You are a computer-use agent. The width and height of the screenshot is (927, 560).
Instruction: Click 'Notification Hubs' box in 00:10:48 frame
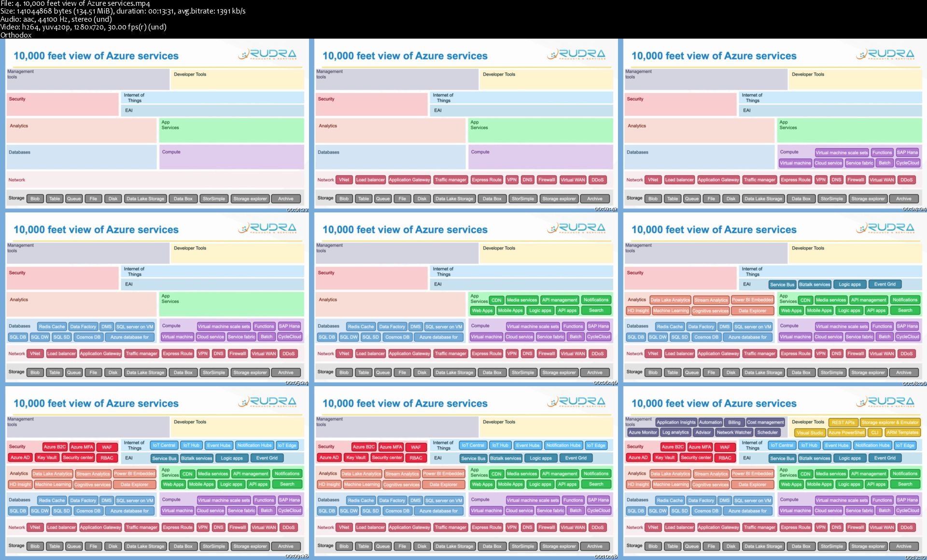[x=563, y=446]
